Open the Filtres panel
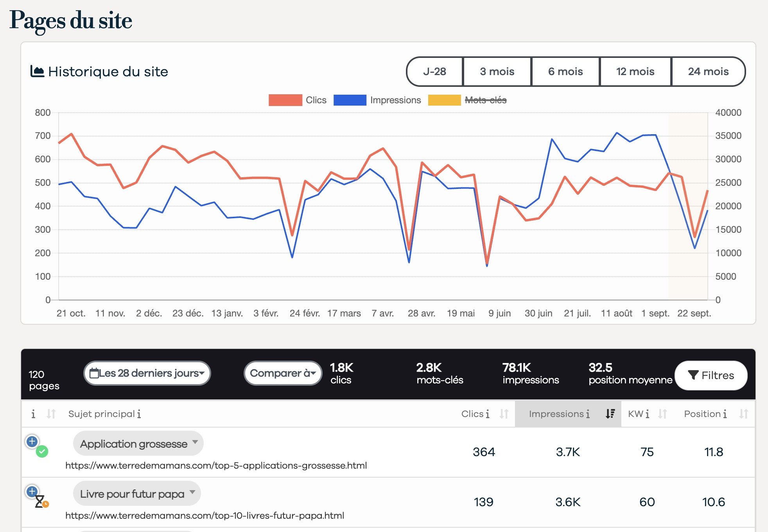Viewport: 768px width, 532px height. [x=711, y=376]
